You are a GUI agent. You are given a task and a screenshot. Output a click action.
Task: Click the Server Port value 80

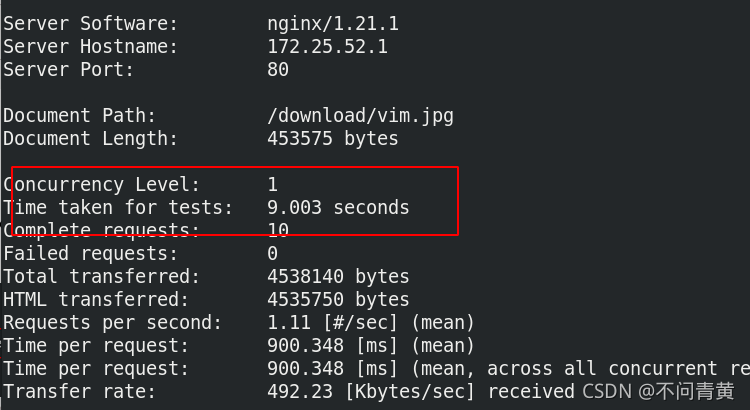278,70
